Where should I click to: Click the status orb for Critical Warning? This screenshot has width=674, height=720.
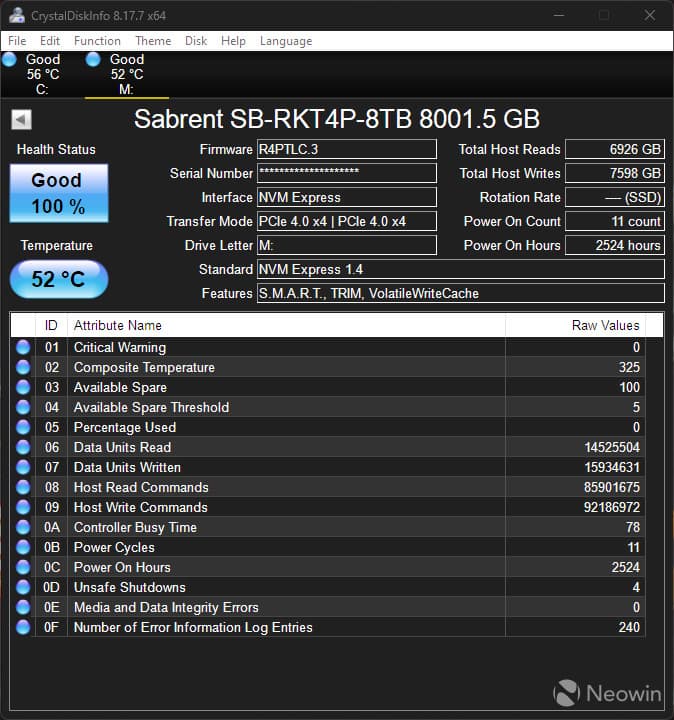click(x=23, y=347)
